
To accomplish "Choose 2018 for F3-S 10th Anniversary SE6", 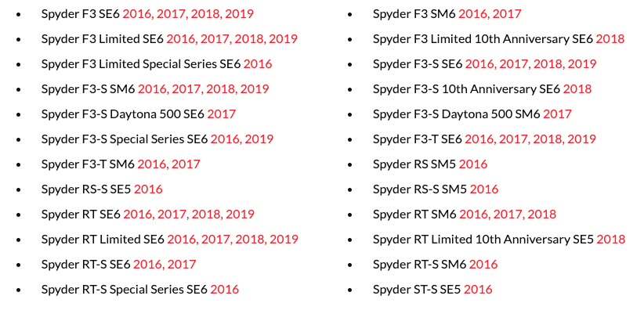I will [x=577, y=89].
